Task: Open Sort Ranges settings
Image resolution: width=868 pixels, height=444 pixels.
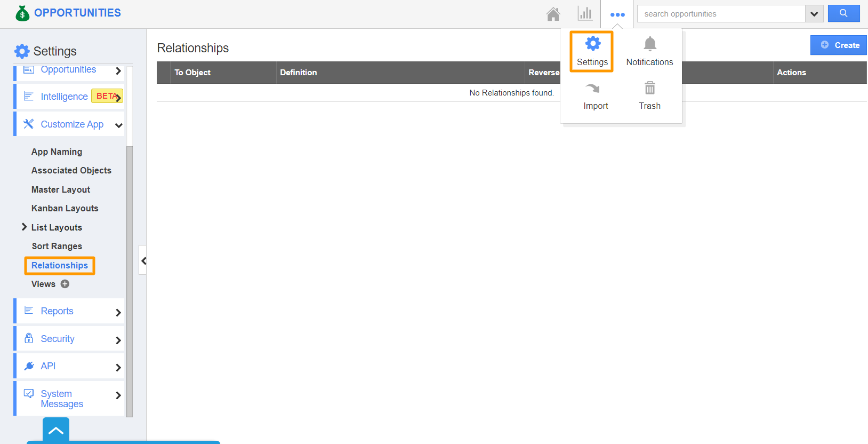Action: (57, 246)
